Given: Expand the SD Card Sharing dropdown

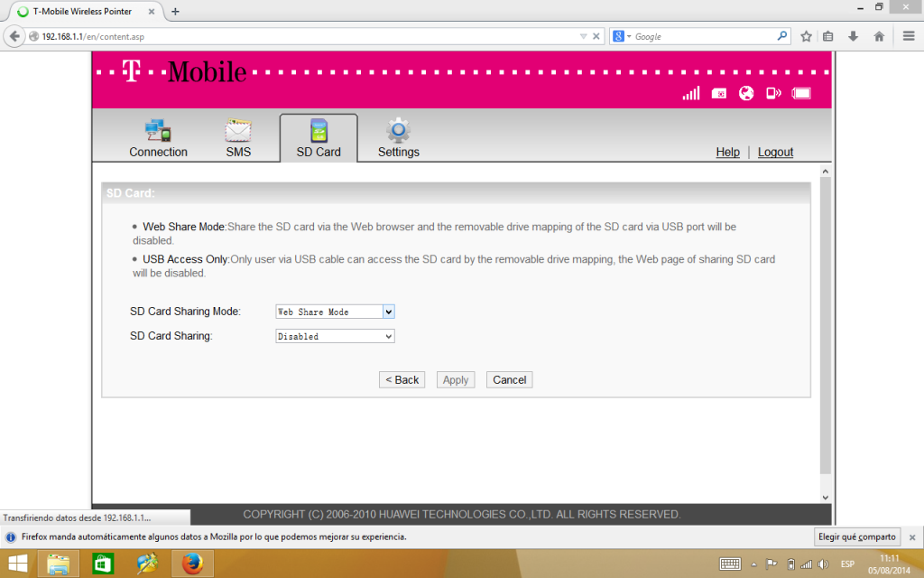Looking at the screenshot, I should pyautogui.click(x=389, y=336).
